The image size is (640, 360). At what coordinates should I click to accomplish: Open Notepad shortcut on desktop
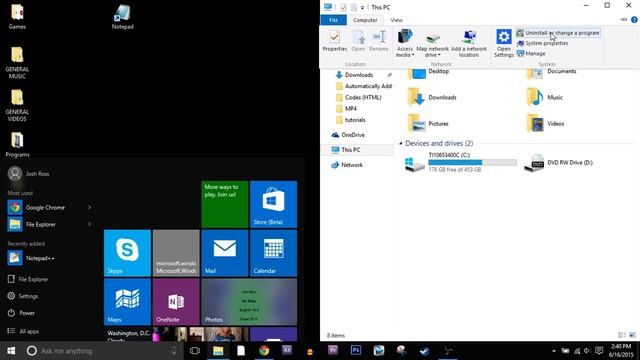coord(122,17)
